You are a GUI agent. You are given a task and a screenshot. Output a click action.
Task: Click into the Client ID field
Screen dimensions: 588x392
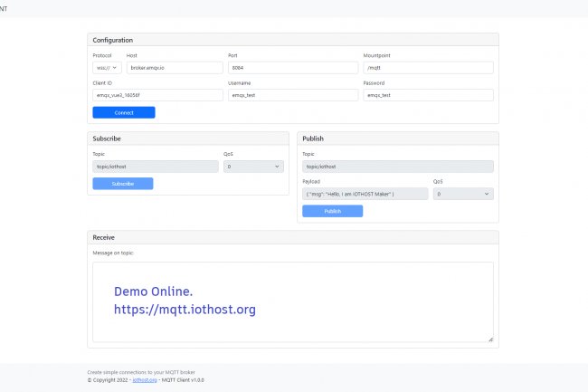pyautogui.click(x=157, y=95)
